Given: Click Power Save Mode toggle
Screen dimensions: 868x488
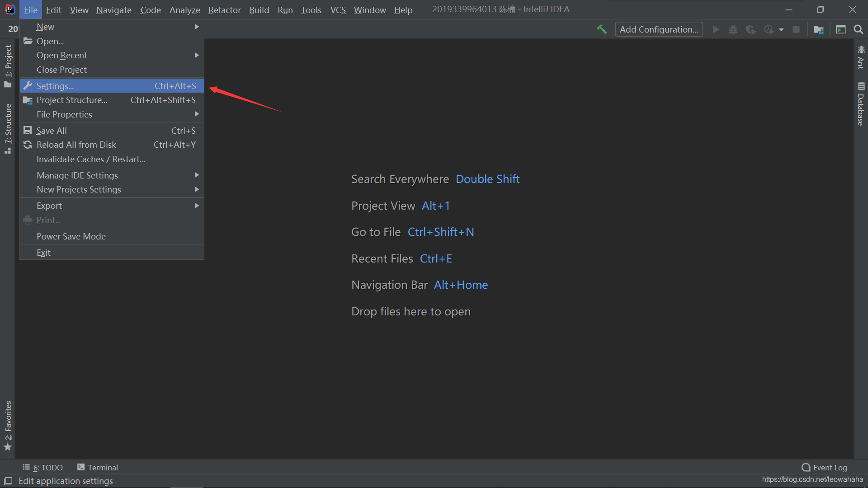Looking at the screenshot, I should 71,236.
